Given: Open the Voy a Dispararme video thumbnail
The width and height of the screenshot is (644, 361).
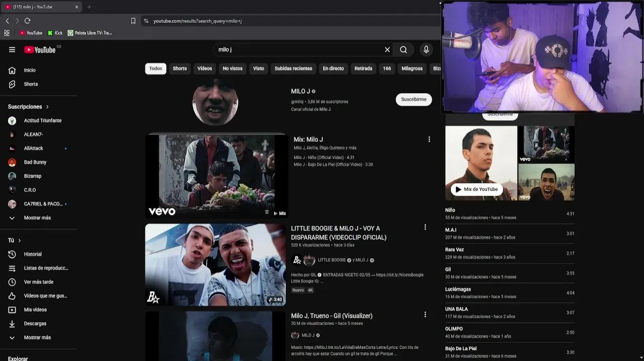Looking at the screenshot, I should click(x=215, y=265).
